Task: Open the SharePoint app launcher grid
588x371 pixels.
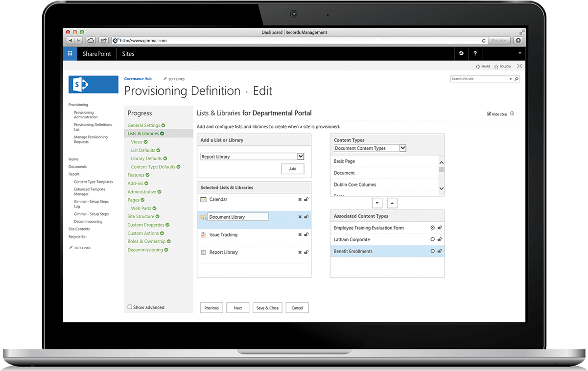Action: pyautogui.click(x=70, y=54)
